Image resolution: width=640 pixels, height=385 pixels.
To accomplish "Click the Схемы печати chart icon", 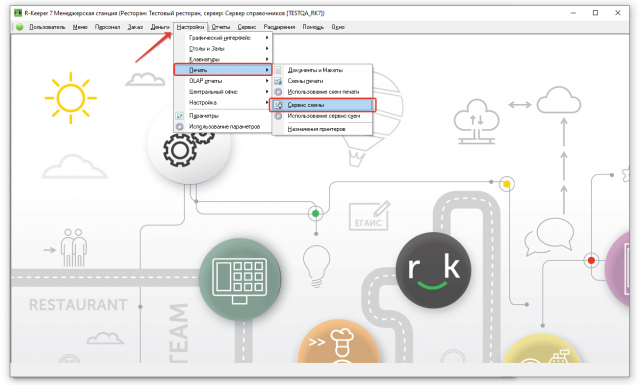I will (x=278, y=81).
